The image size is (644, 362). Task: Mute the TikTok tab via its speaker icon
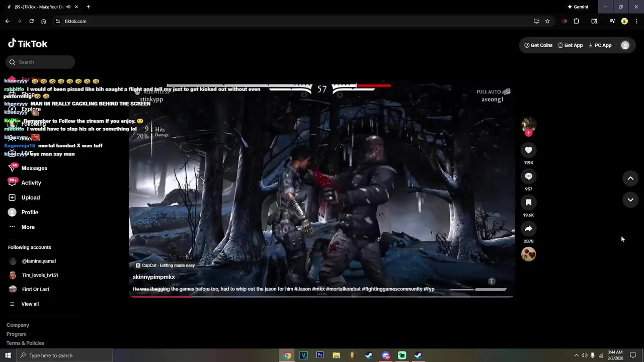tap(68, 7)
